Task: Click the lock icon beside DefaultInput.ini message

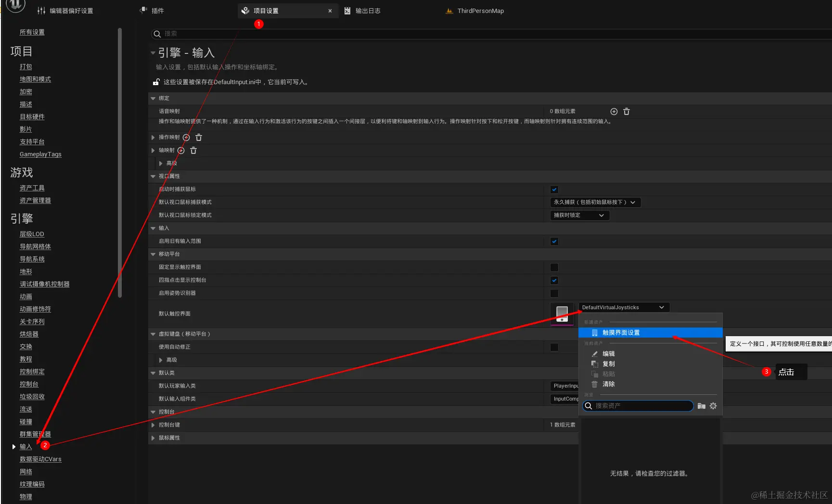Action: [x=156, y=82]
